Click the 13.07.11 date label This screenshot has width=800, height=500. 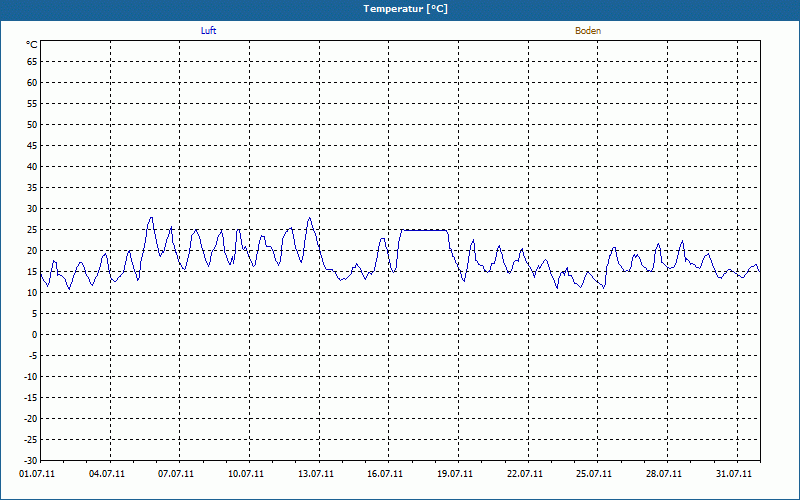click(316, 474)
